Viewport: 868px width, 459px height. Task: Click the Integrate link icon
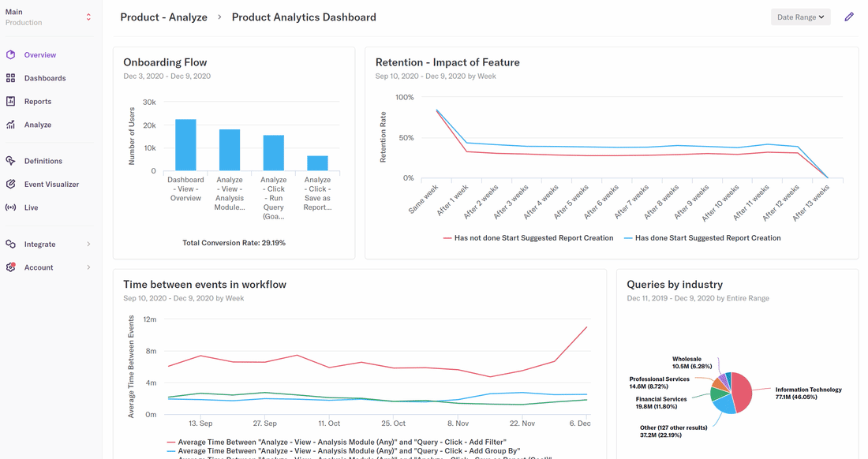coord(10,244)
